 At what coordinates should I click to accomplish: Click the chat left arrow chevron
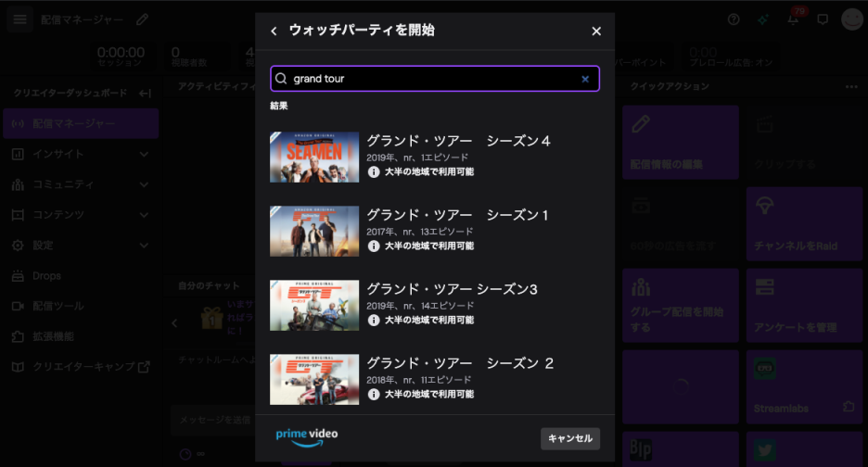[174, 323]
